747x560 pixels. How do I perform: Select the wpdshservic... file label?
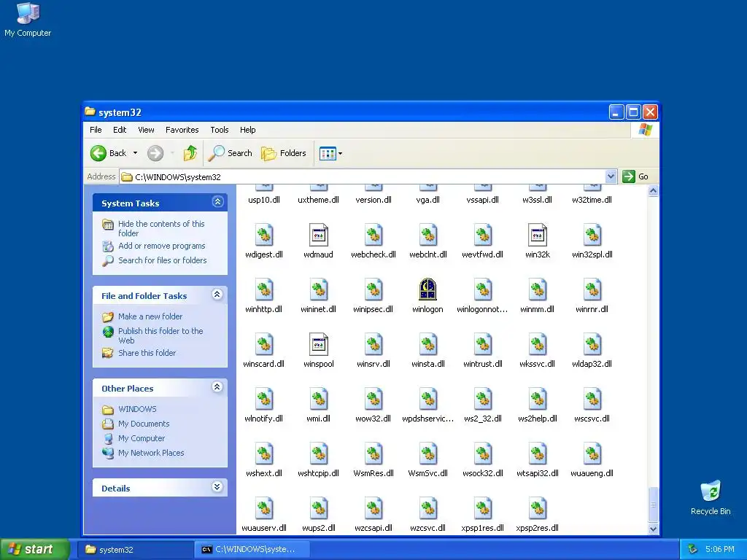click(x=427, y=419)
